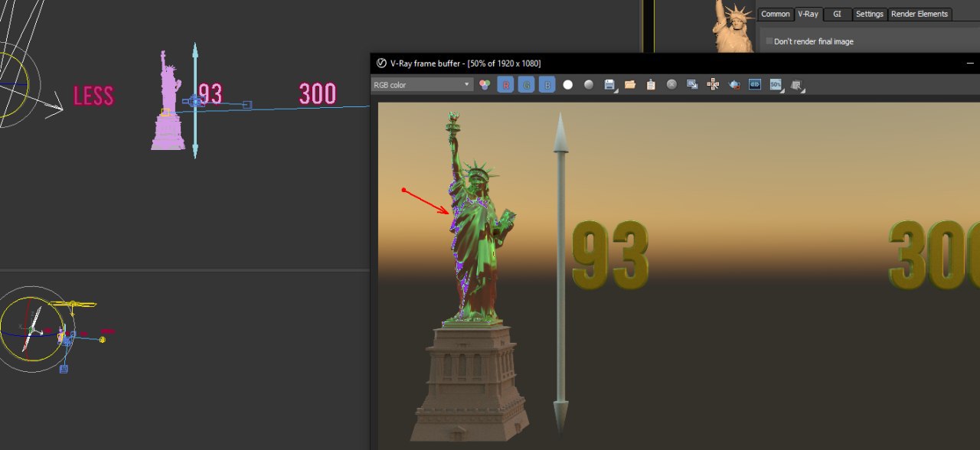Click the 50% zoom icon
The width and height of the screenshot is (980, 450).
click(x=776, y=85)
